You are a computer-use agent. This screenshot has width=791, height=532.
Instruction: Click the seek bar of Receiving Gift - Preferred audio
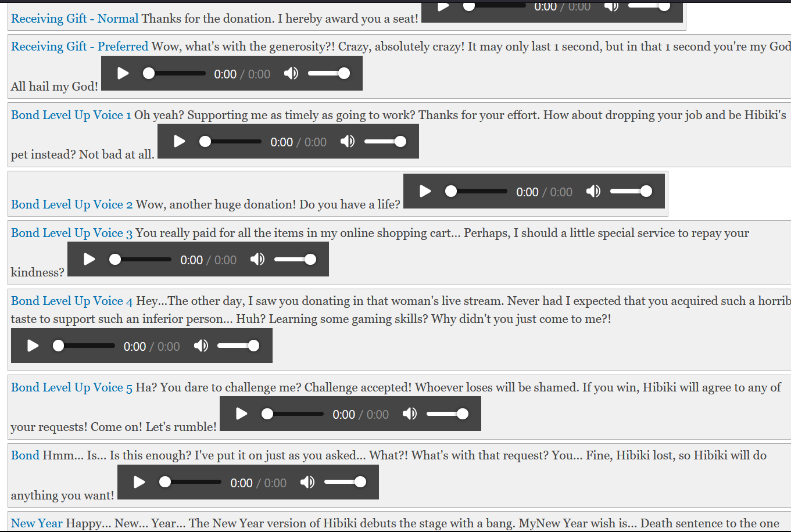coord(174,73)
